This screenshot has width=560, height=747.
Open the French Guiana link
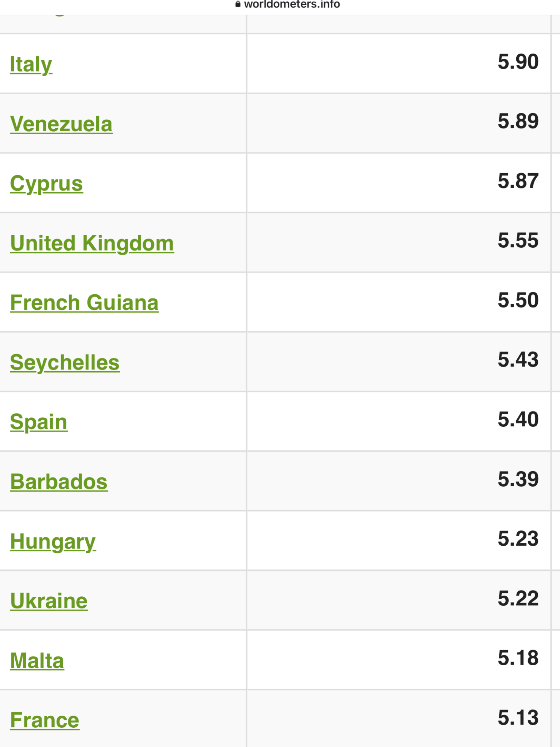click(x=84, y=303)
